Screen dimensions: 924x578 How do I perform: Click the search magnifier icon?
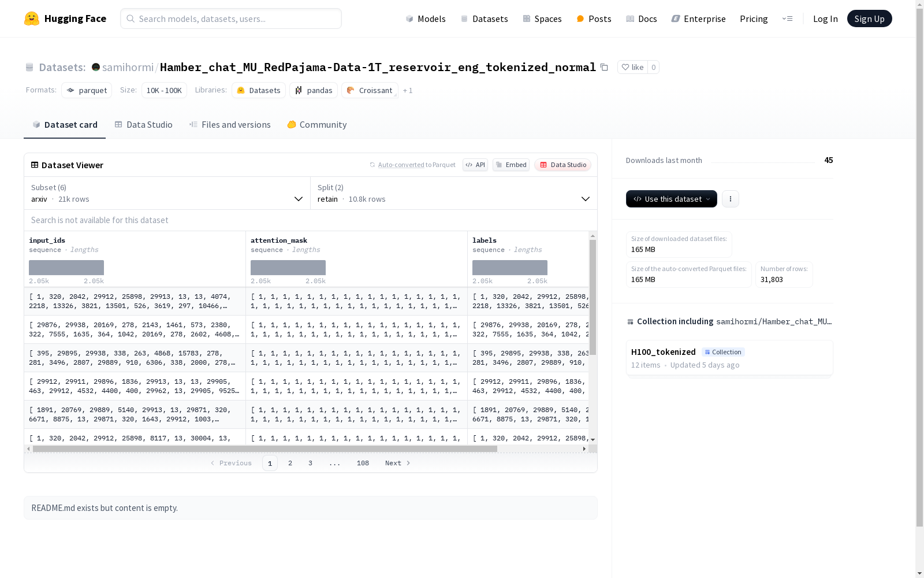point(131,18)
